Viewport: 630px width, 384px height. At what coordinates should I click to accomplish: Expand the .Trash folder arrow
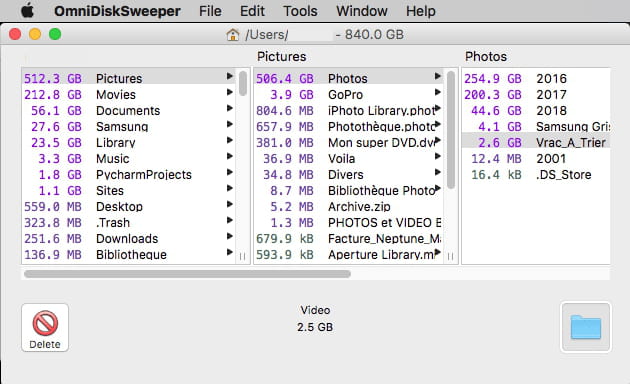pyautogui.click(x=229, y=220)
